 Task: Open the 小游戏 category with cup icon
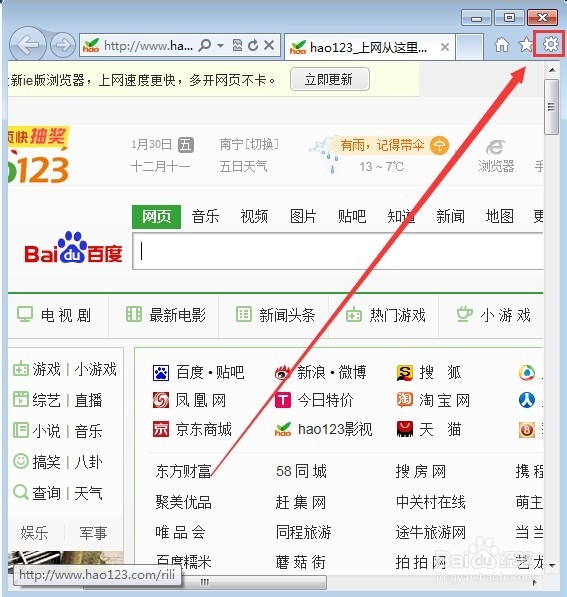point(494,315)
